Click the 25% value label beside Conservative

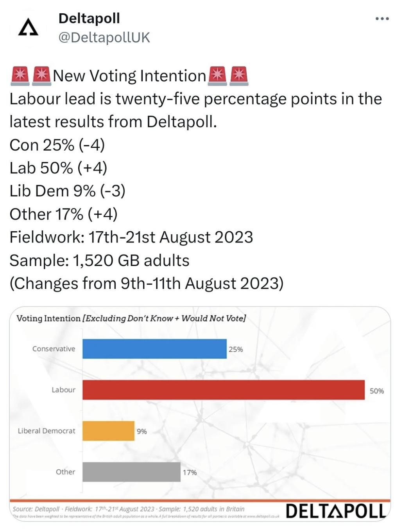236,349
